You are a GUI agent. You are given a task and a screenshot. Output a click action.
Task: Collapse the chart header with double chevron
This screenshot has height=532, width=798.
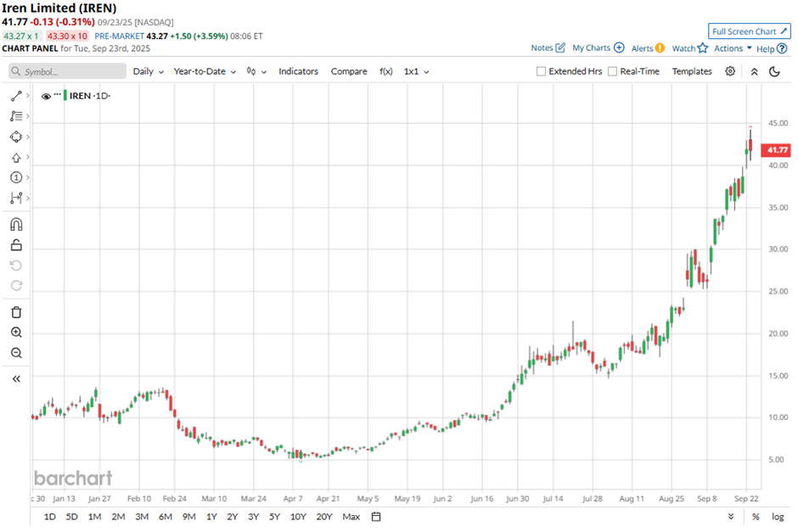pos(754,72)
